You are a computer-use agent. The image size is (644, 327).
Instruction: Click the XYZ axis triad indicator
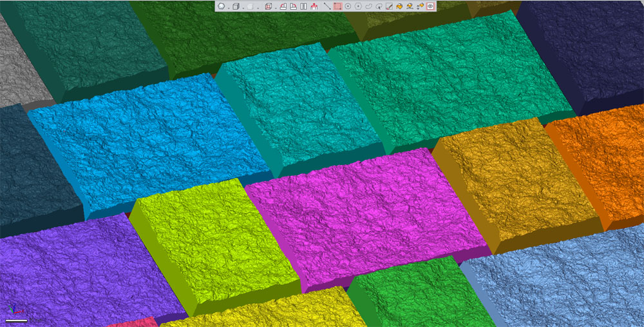click(17, 309)
